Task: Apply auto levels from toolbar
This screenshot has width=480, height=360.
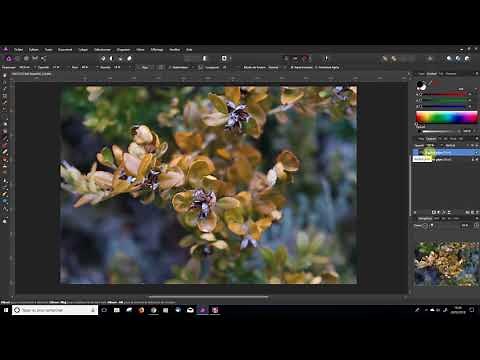Action: [x=103, y=59]
